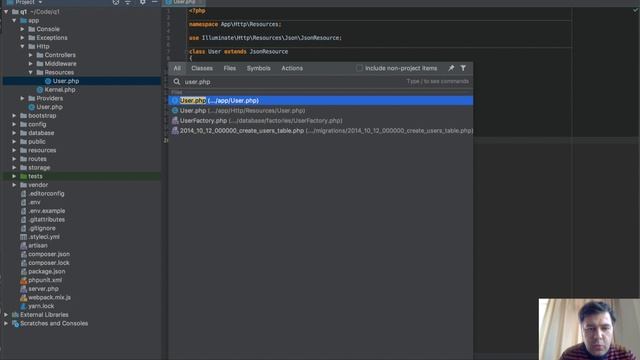This screenshot has width=640, height=360.
Task: Open Project panel settings gear icon
Action: coord(142,2)
